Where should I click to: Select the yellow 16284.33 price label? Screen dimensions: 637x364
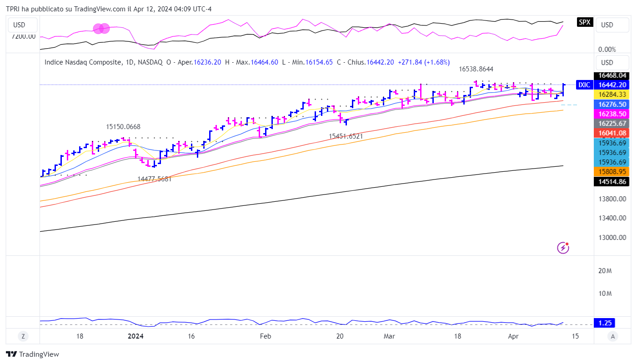click(612, 95)
